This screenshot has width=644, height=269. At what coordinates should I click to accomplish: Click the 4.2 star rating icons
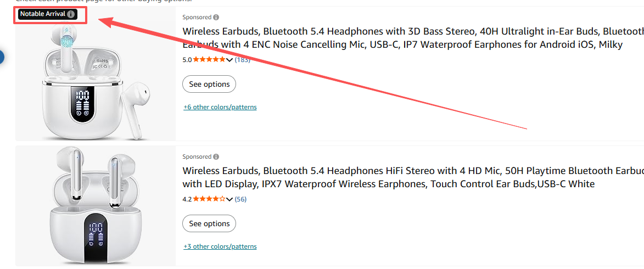209,199
